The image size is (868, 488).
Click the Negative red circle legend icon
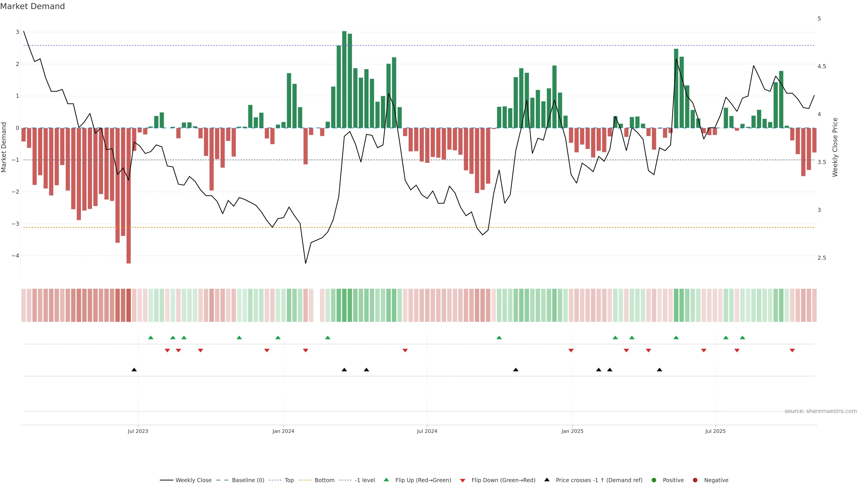[695, 480]
